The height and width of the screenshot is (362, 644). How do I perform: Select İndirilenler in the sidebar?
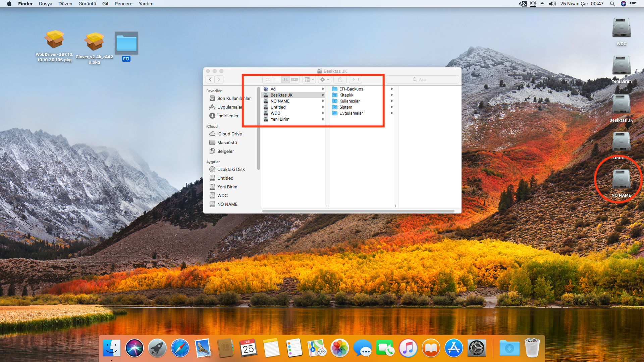coord(228,116)
